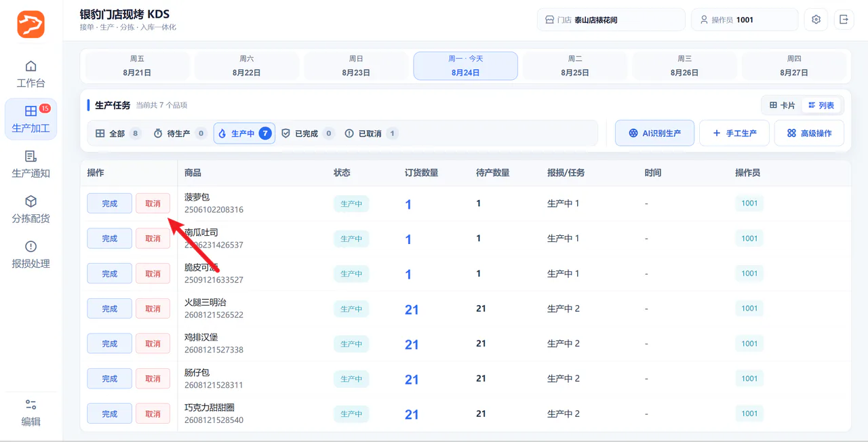
Task: Click the 待产数量 column header
Action: pos(493,173)
